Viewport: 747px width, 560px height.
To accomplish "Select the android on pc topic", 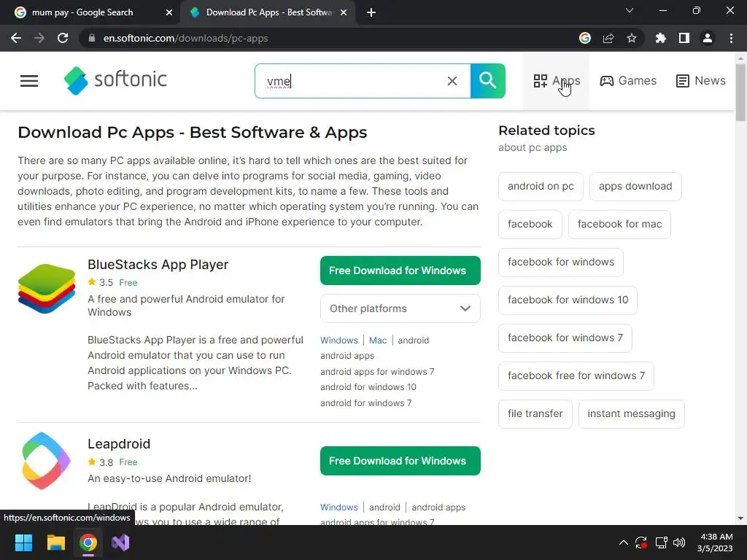I will click(x=541, y=186).
